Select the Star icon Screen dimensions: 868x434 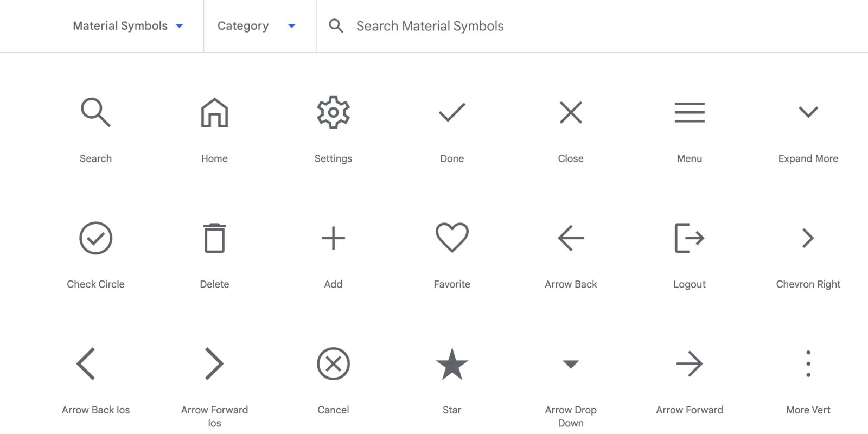[x=452, y=364]
